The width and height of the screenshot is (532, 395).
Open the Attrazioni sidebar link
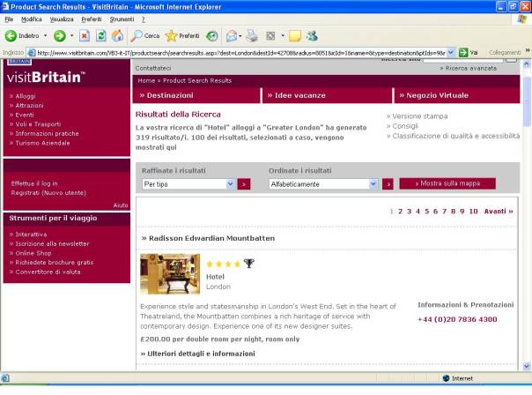tap(29, 105)
